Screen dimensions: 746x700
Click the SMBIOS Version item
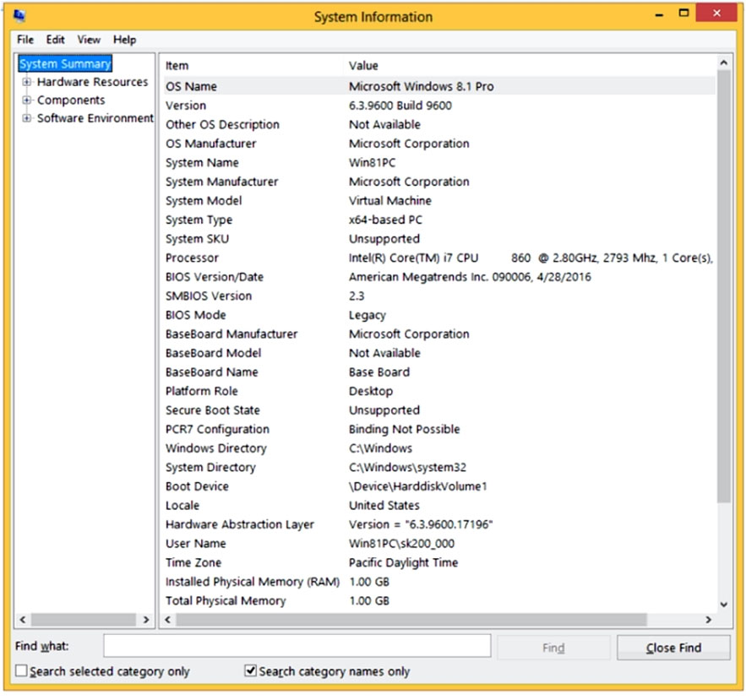click(209, 296)
